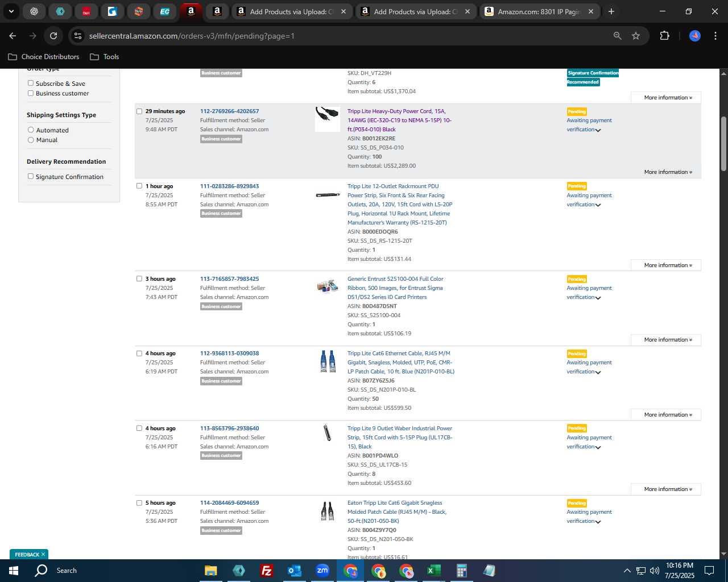Reload the current Seller Central page
The height and width of the screenshot is (582, 728).
coord(53,36)
